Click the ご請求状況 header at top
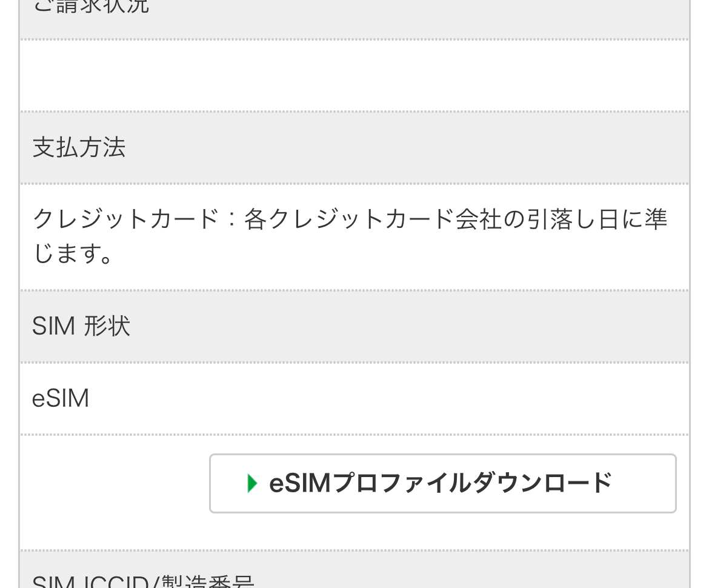 91,7
